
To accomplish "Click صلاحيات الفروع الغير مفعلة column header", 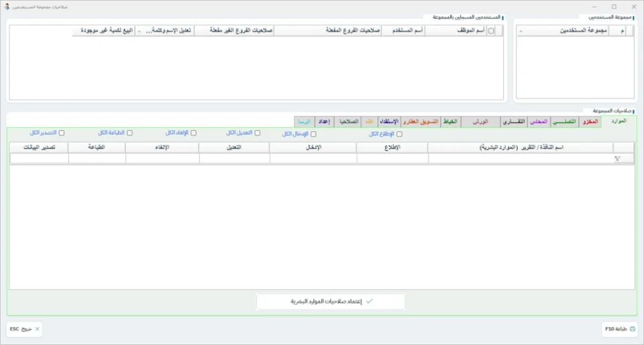I will [234, 31].
